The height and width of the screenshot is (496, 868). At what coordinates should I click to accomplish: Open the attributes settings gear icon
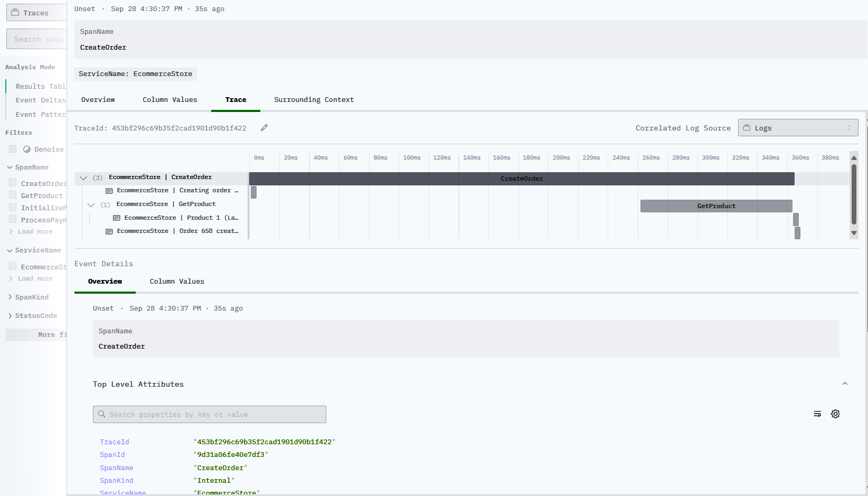pyautogui.click(x=835, y=414)
